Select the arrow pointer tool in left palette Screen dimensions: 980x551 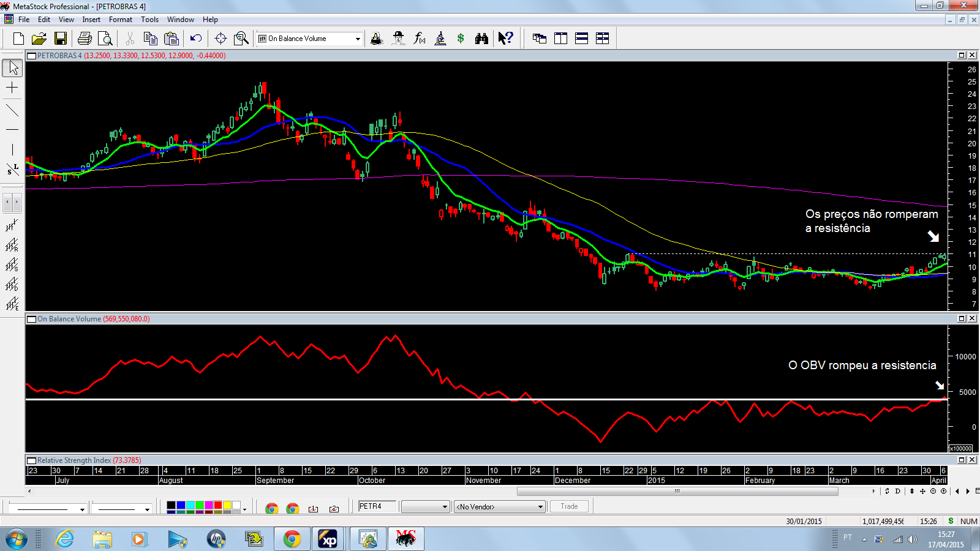coord(12,67)
